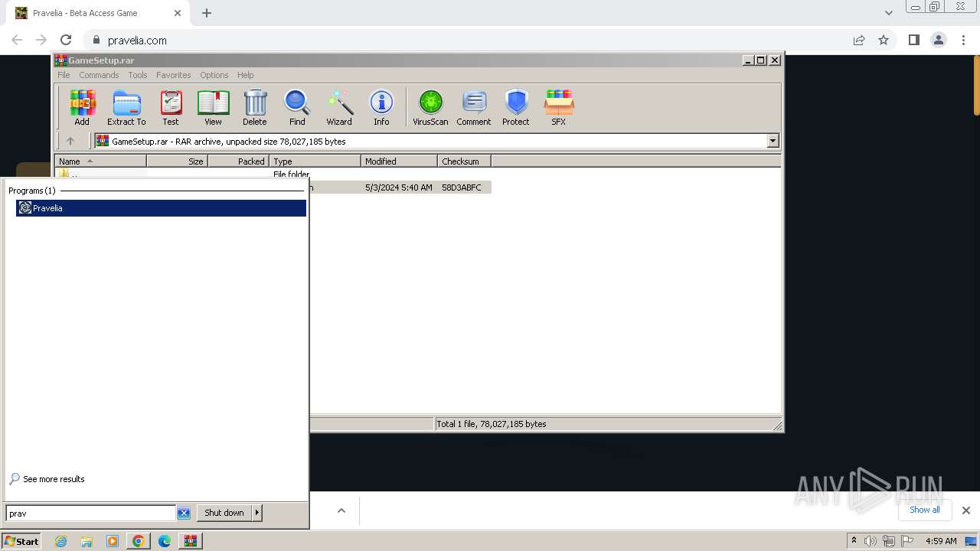Select file row modified 5/3/2024 5:40 AM

(x=399, y=187)
